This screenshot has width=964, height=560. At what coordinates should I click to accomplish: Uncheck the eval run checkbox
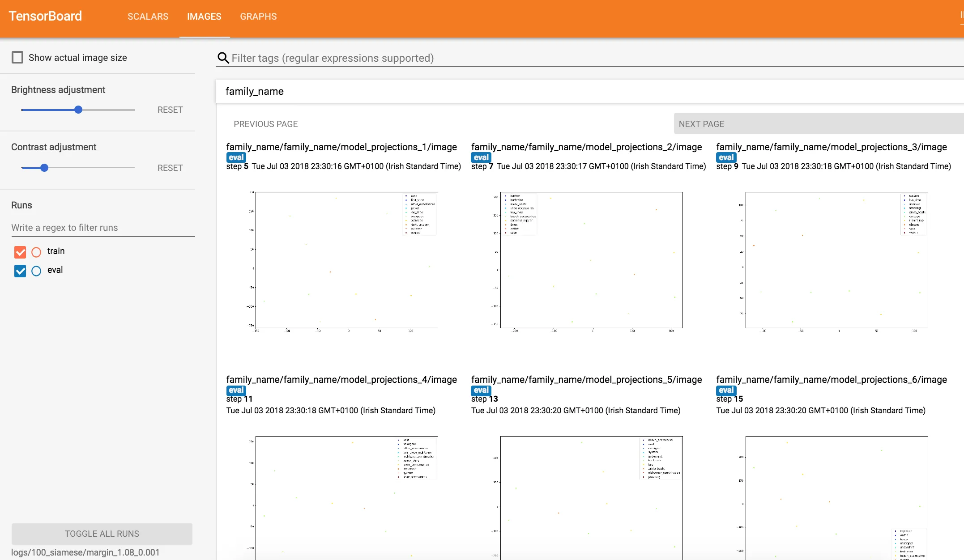point(20,271)
